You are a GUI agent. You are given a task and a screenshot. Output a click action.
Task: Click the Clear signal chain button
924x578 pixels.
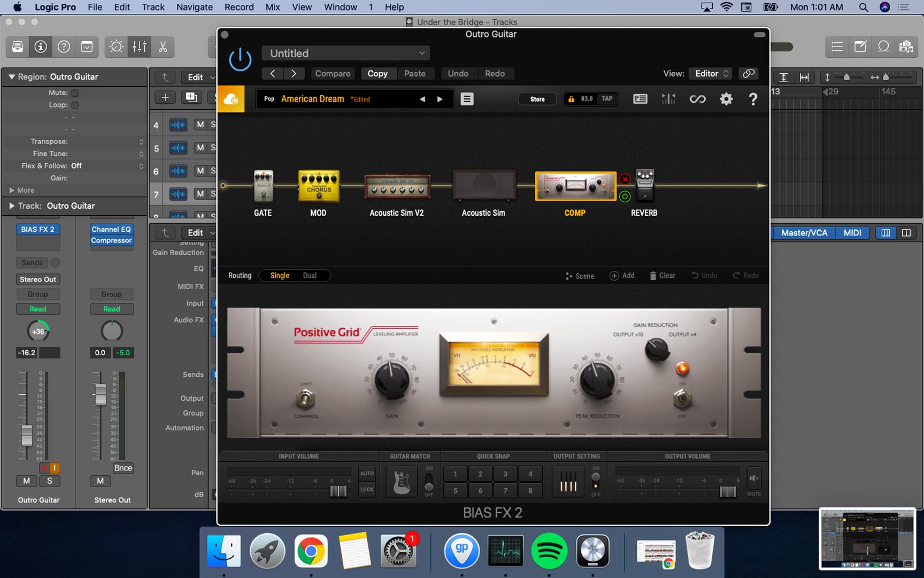click(662, 276)
